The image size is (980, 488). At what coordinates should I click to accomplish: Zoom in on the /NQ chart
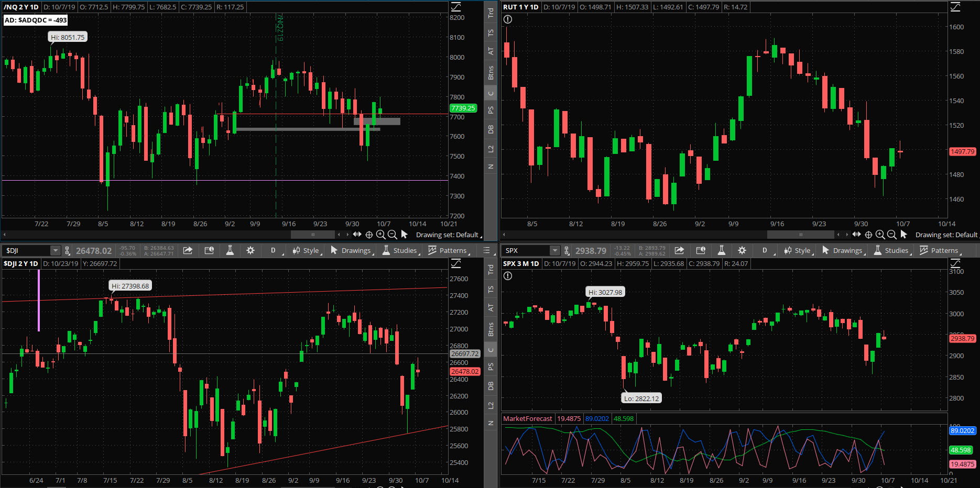pos(381,235)
